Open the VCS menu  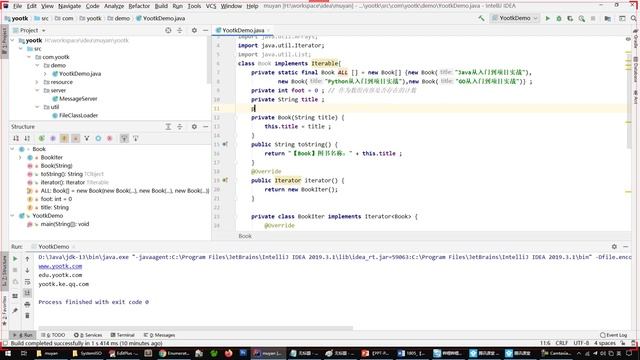pos(211,6)
